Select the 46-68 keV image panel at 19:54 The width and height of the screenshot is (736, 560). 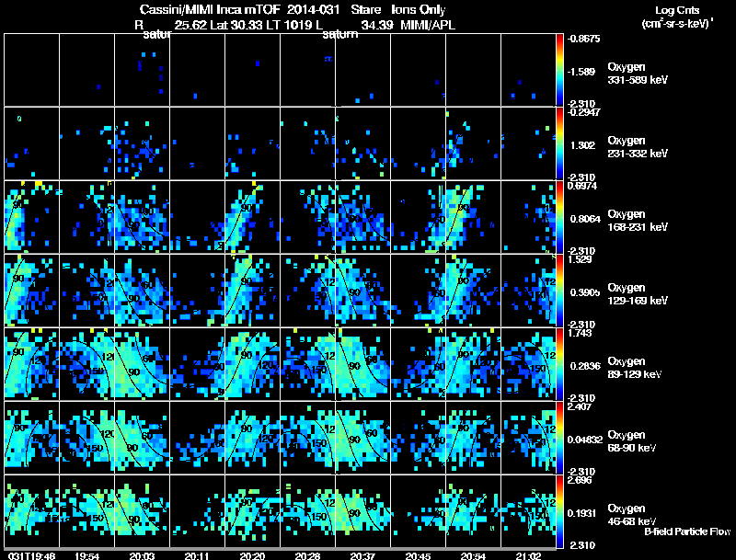[x=86, y=511]
